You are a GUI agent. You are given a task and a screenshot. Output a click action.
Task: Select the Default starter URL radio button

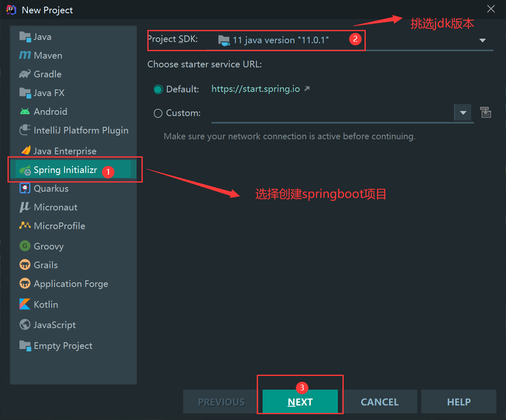pos(158,89)
